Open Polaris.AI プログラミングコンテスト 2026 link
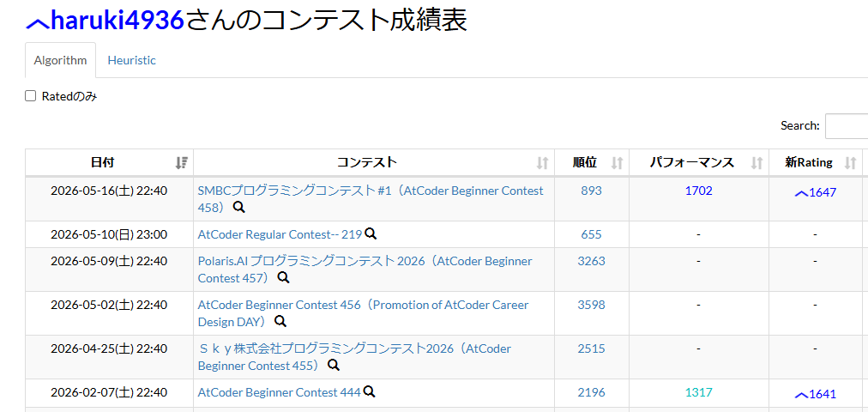This screenshot has height=412, width=868. (x=365, y=270)
